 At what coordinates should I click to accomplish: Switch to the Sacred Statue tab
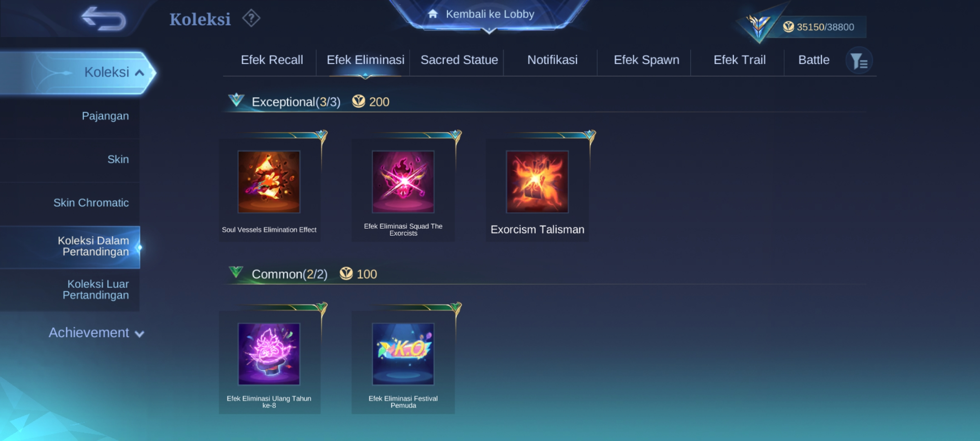(459, 60)
